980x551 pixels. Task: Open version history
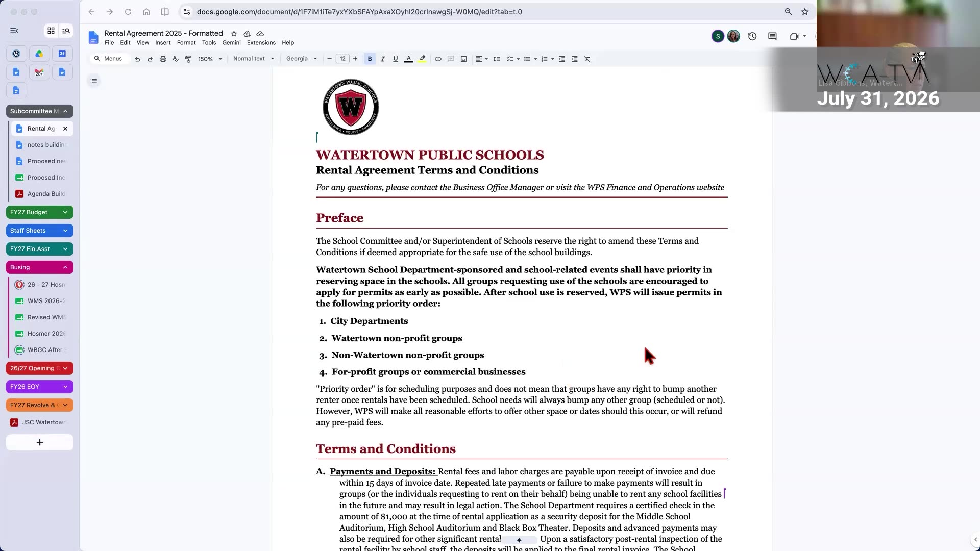coord(752,36)
